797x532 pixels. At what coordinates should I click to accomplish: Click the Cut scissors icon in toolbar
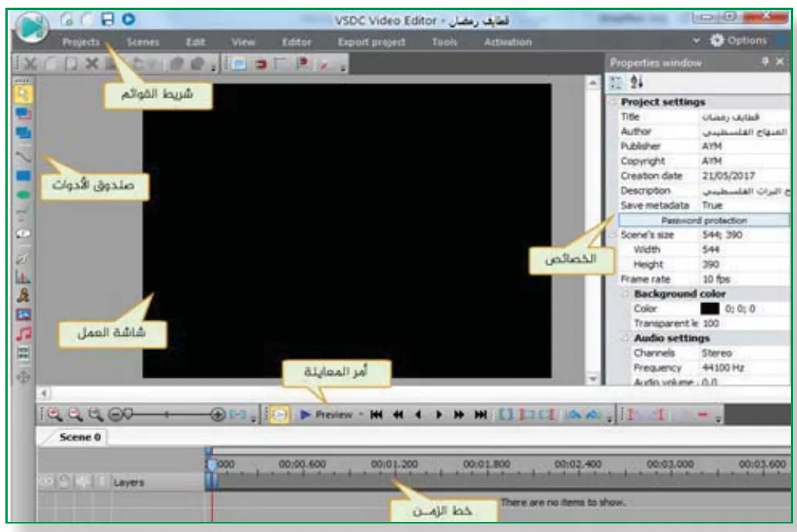point(30,64)
